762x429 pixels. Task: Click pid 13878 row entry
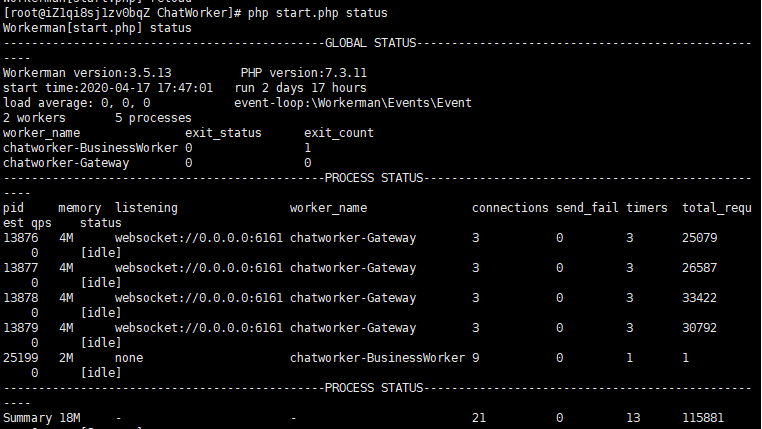20,298
